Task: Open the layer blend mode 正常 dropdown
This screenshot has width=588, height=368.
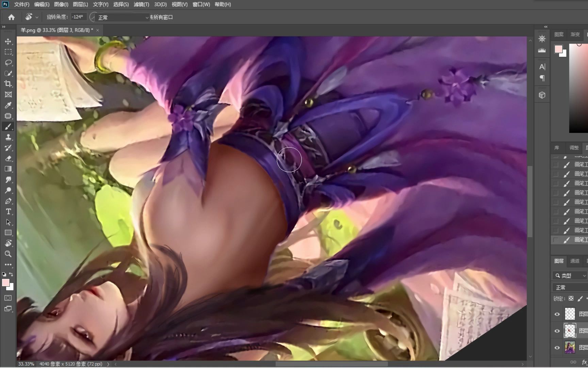Action: pos(570,288)
